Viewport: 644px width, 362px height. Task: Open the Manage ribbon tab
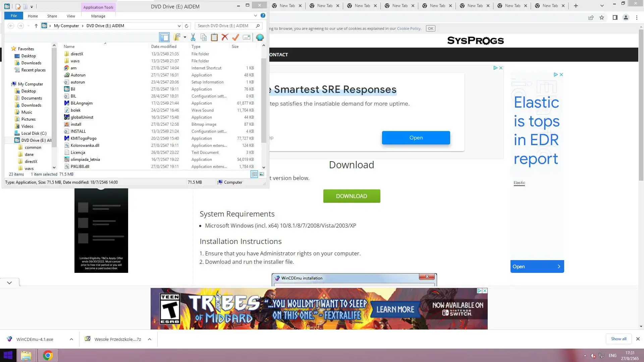(98, 16)
